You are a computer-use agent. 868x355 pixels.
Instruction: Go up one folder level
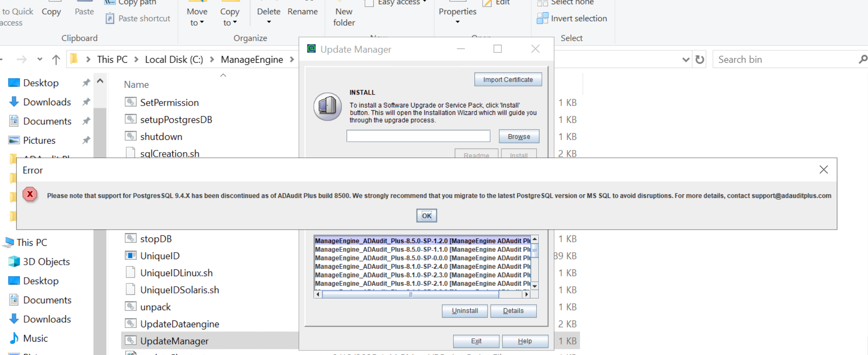56,60
